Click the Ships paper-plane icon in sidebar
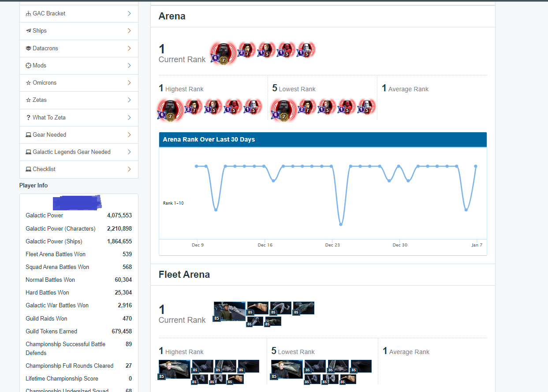This screenshot has height=392, width=548. 29,31
